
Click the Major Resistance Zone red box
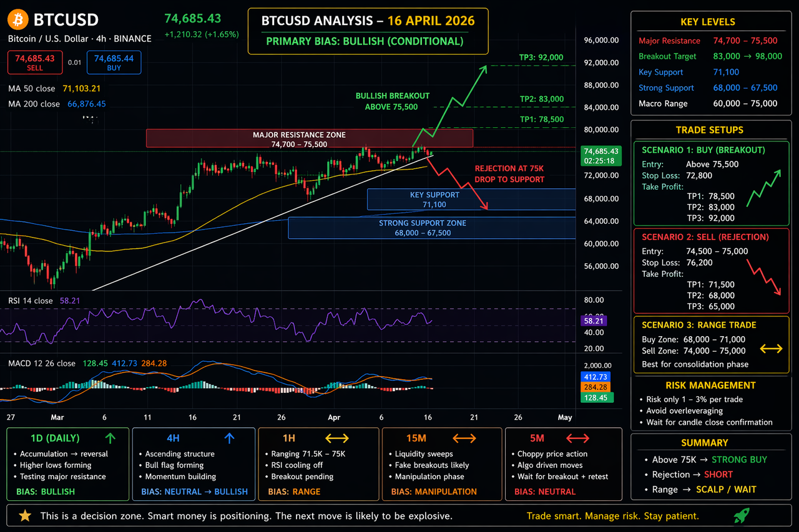coord(310,138)
